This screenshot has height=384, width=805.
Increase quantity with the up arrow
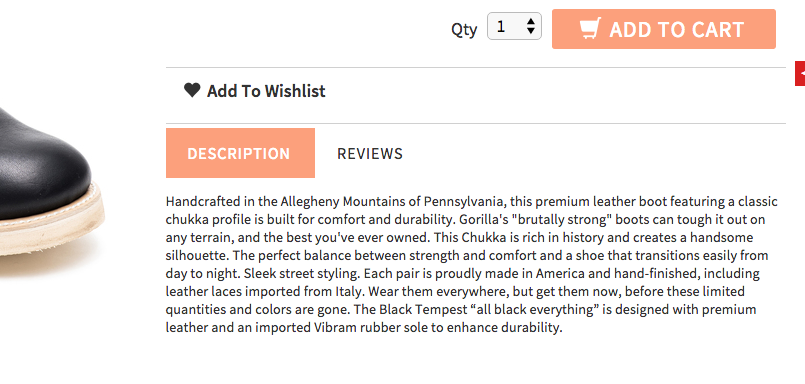pos(531,22)
